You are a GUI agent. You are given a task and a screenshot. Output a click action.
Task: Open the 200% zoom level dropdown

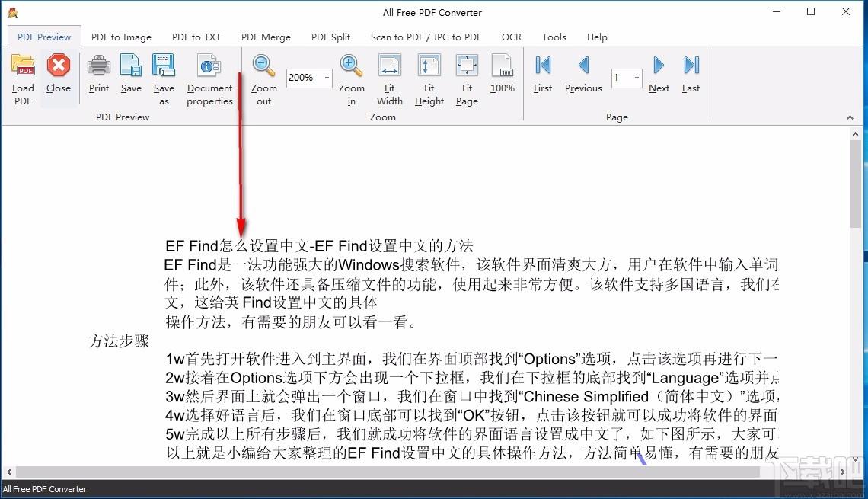(x=327, y=78)
